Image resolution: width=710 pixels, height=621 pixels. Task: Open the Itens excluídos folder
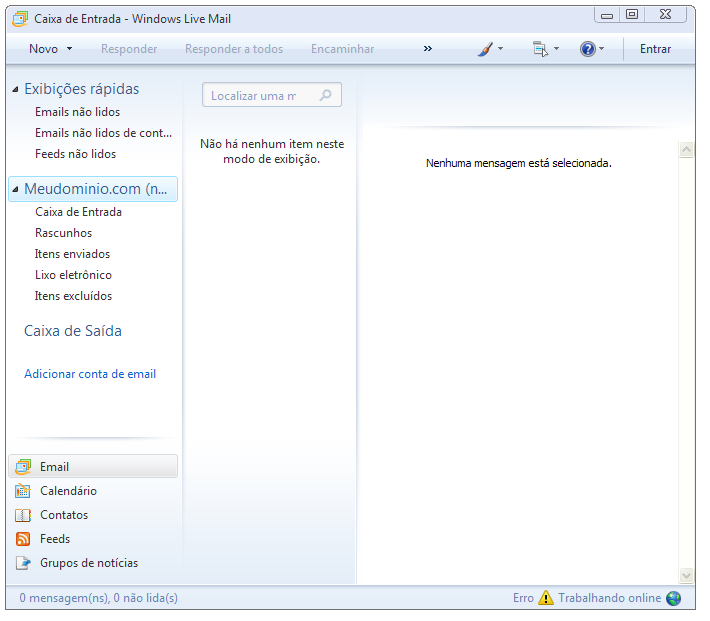point(73,296)
